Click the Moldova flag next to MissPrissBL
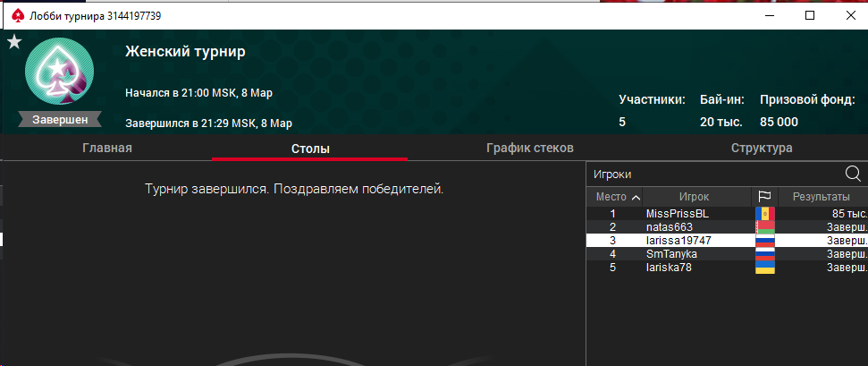868x366 pixels. 765,214
